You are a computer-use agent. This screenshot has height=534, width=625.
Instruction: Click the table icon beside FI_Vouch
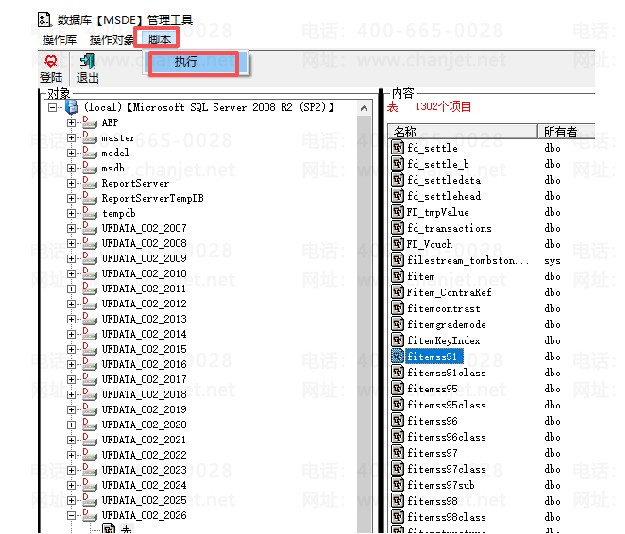click(397, 243)
